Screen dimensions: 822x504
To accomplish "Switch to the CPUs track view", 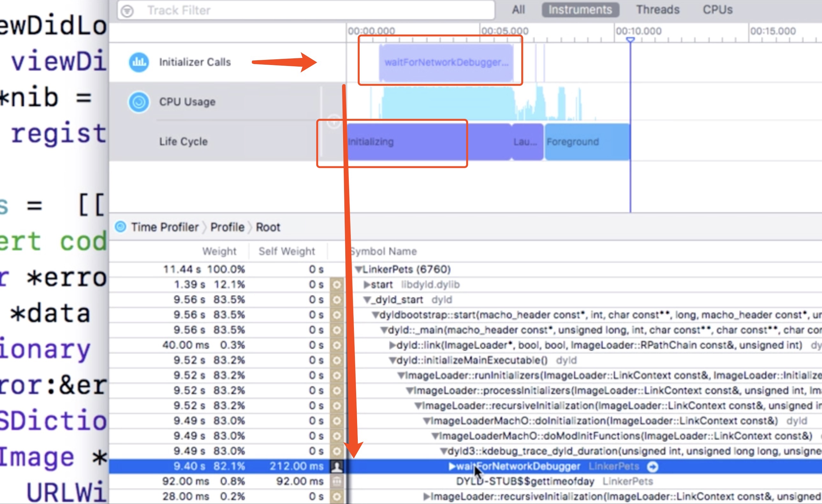I will coord(718,10).
